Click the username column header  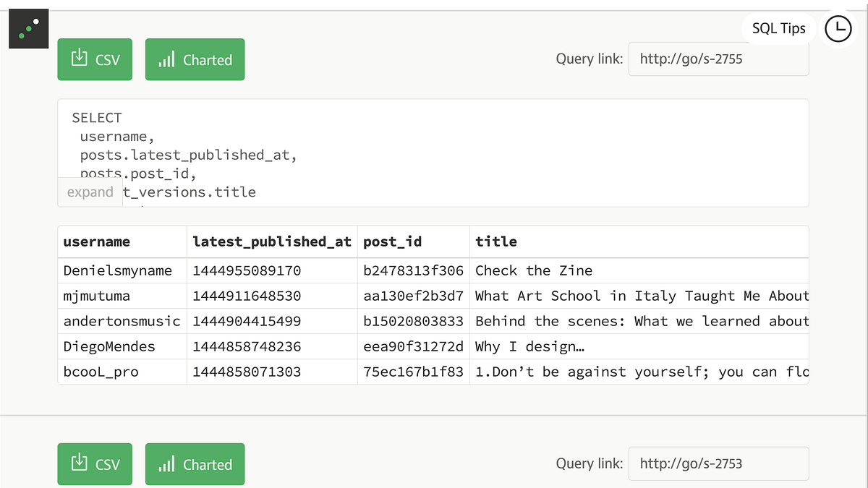97,241
